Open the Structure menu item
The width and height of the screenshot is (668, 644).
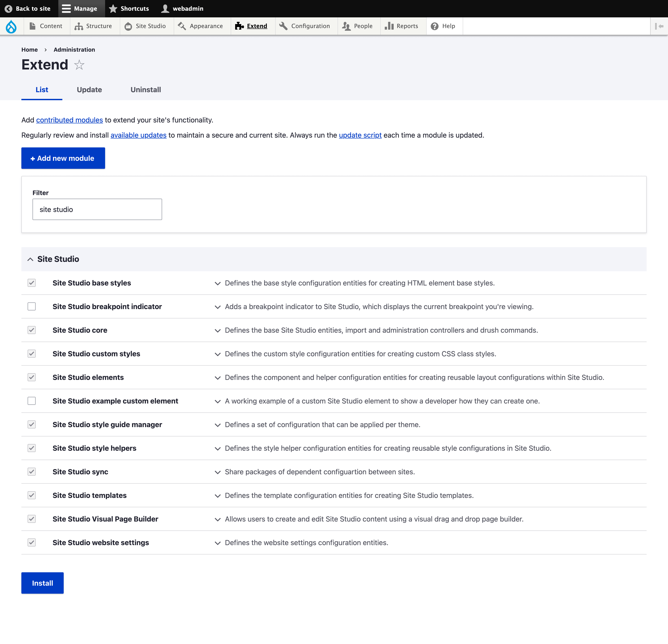tap(95, 26)
